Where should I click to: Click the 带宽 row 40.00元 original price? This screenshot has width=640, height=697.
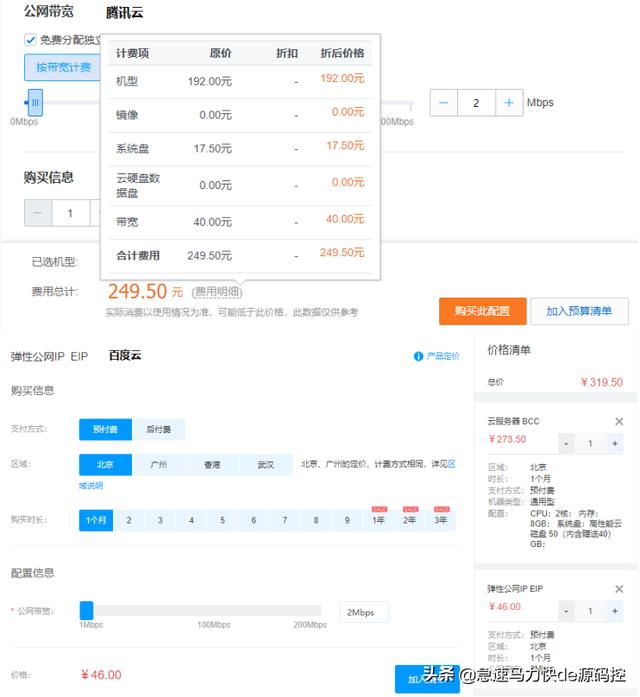tap(212, 222)
